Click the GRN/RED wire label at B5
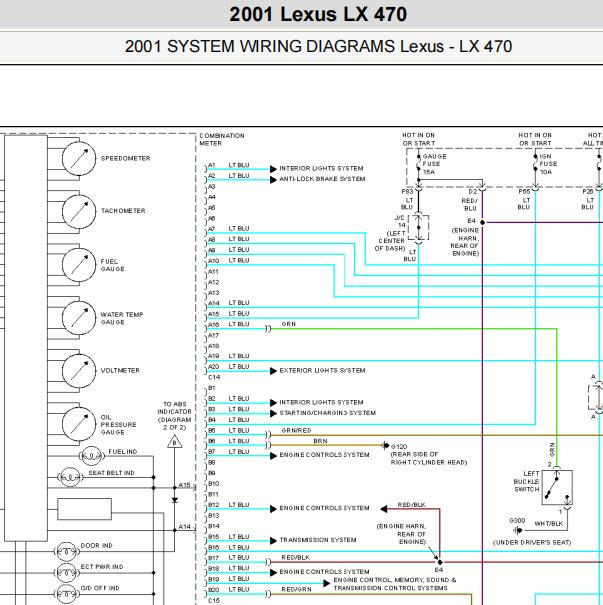Screen dimensions: 603x605 [296, 430]
